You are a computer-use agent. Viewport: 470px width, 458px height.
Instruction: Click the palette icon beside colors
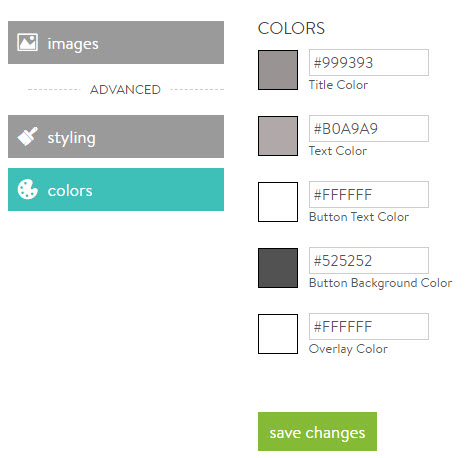pyautogui.click(x=27, y=189)
